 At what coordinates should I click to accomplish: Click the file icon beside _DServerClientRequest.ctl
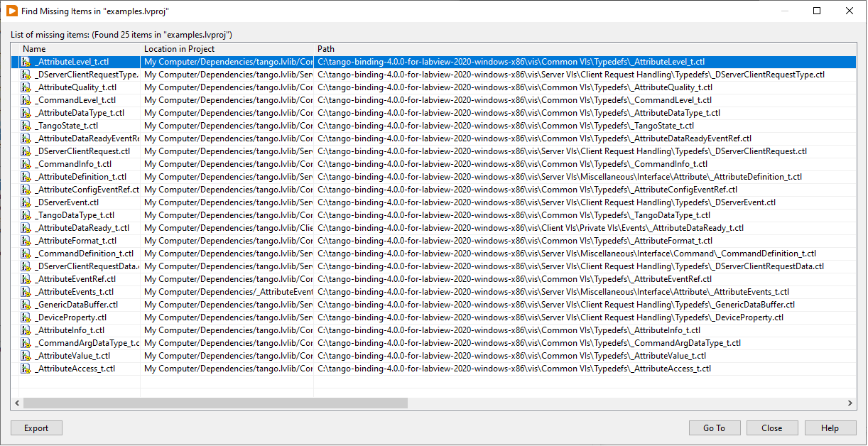(26, 151)
